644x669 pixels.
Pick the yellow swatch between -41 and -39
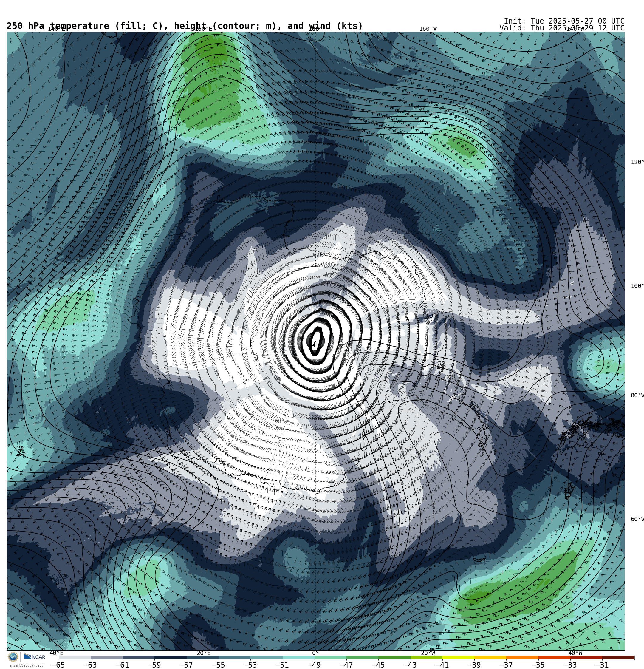pos(459,657)
